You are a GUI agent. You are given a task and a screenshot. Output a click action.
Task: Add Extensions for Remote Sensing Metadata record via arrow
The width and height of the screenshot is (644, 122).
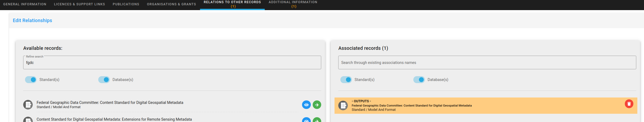(317, 120)
